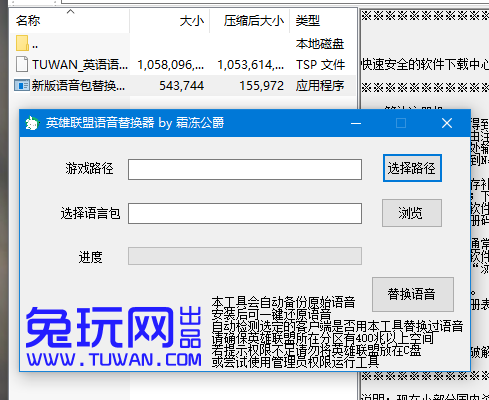This screenshot has height=400, width=489.
Task: Click the 游戏路径 label
Action: [89, 169]
